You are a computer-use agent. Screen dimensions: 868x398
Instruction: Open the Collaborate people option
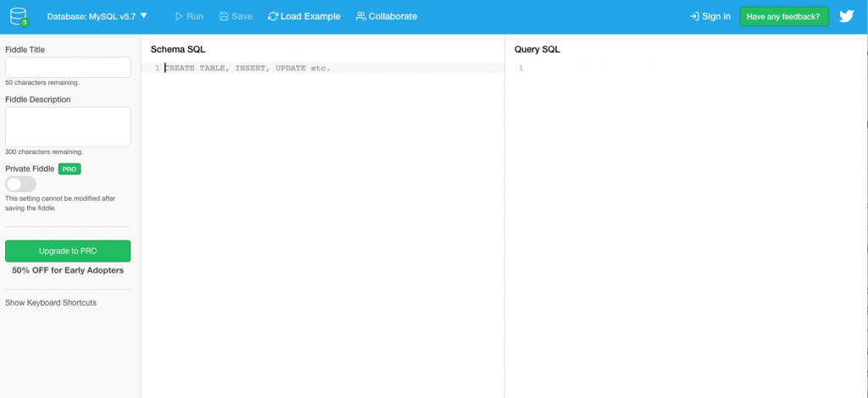(x=387, y=16)
